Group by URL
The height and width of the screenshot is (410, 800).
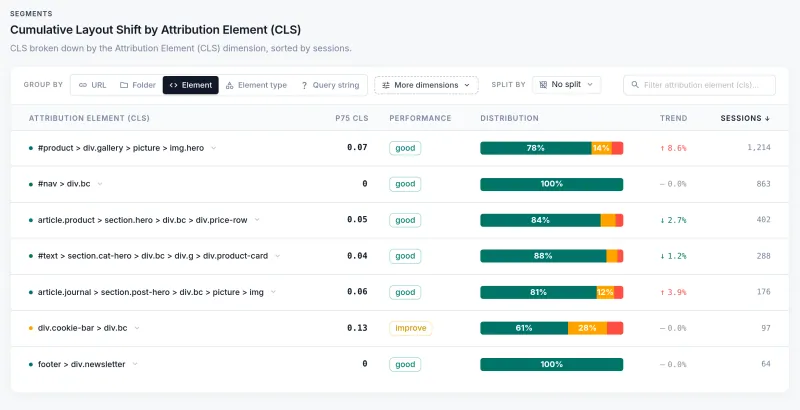[92, 85]
